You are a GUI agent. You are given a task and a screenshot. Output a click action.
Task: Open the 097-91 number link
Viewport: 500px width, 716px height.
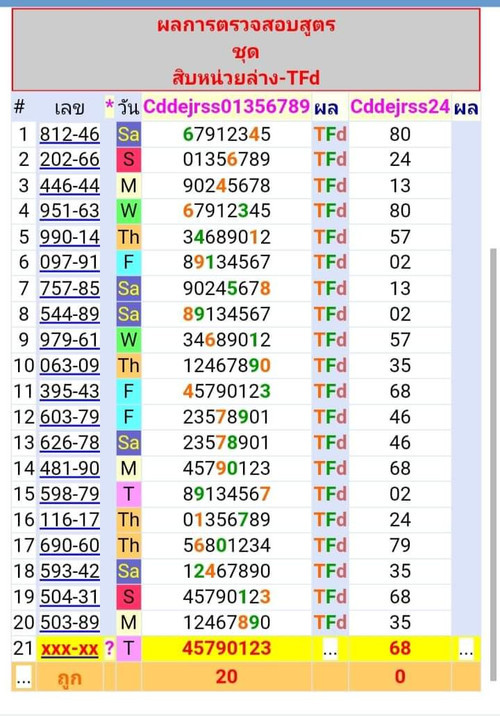[x=69, y=262]
